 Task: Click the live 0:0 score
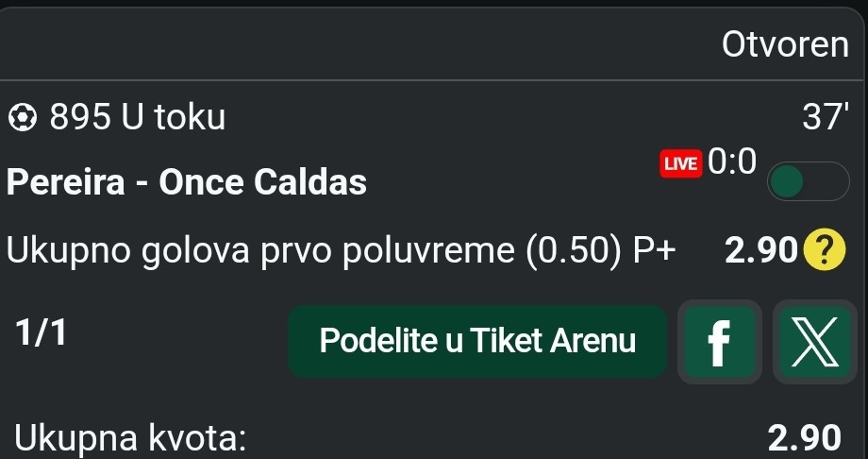click(x=732, y=162)
